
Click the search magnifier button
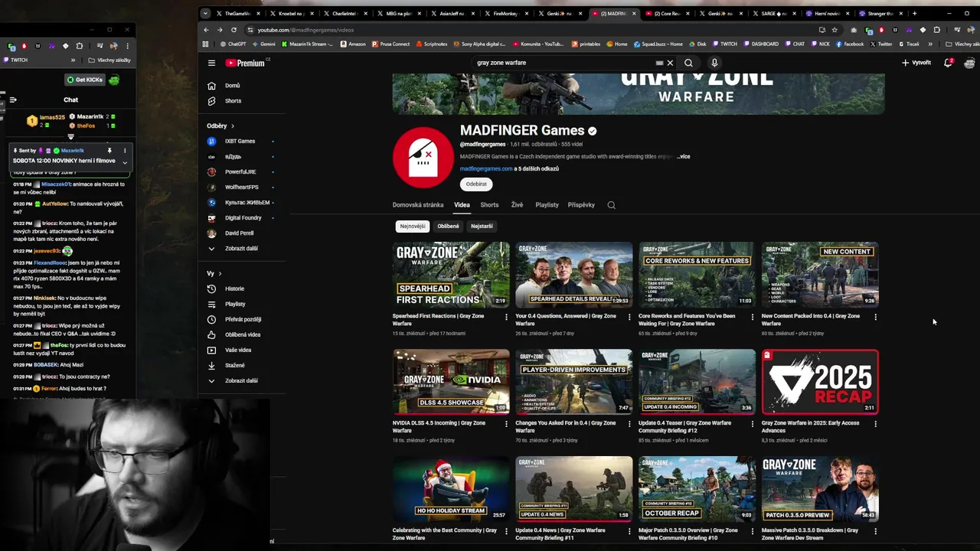point(688,63)
